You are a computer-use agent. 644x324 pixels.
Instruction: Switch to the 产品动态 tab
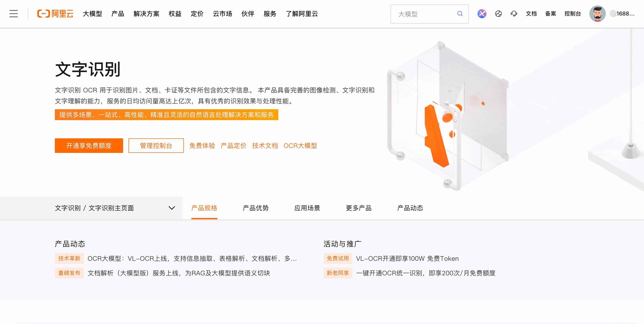[x=410, y=208]
